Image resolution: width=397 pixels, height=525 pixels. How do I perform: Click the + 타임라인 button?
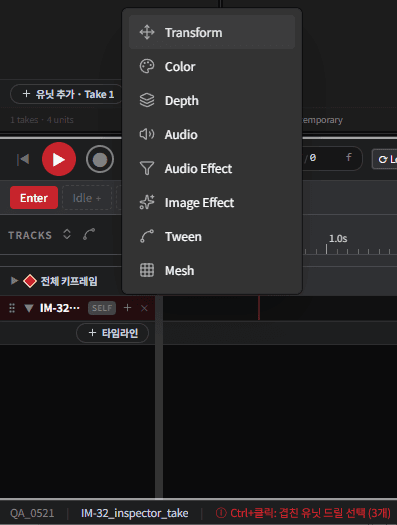(112, 333)
